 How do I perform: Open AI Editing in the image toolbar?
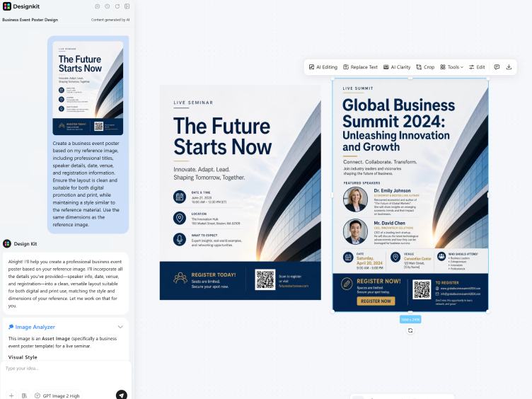point(323,67)
